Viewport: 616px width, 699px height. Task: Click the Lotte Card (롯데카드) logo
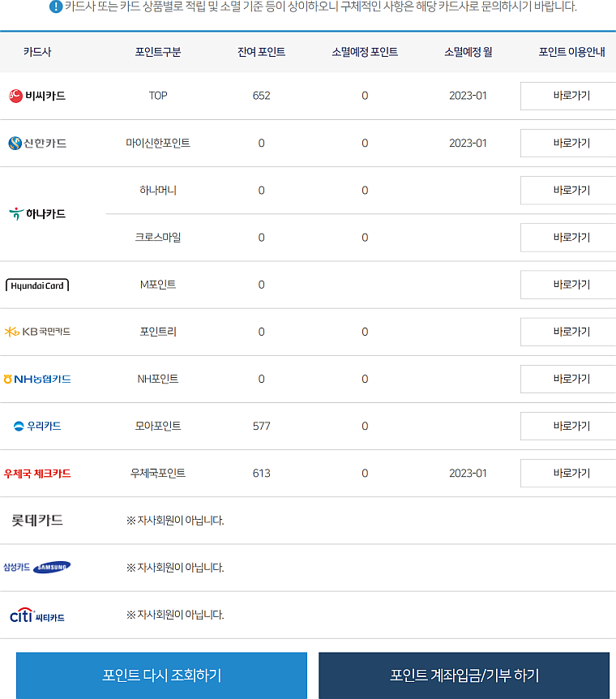(x=37, y=521)
